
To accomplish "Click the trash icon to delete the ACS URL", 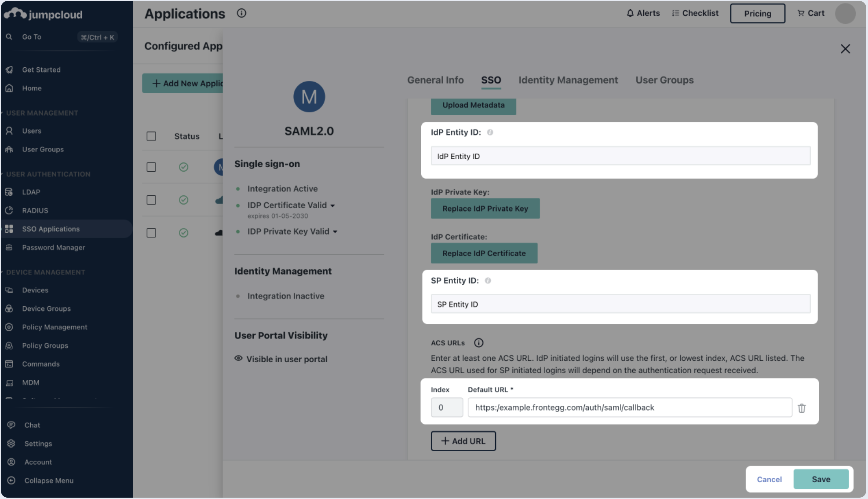I will 802,408.
